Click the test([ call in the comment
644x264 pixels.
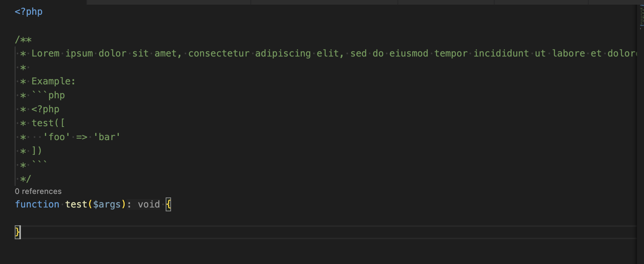pyautogui.click(x=48, y=123)
